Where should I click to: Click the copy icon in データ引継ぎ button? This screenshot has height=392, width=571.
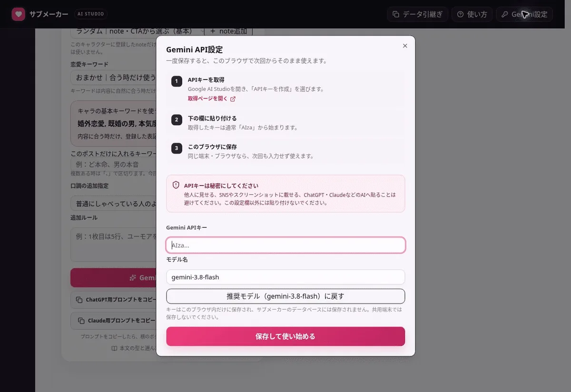395,14
